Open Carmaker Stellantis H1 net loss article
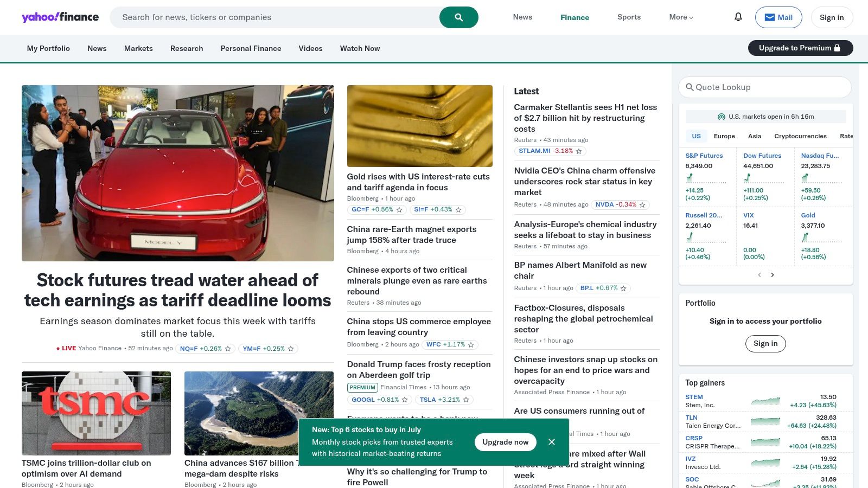868x488 pixels. pyautogui.click(x=586, y=118)
